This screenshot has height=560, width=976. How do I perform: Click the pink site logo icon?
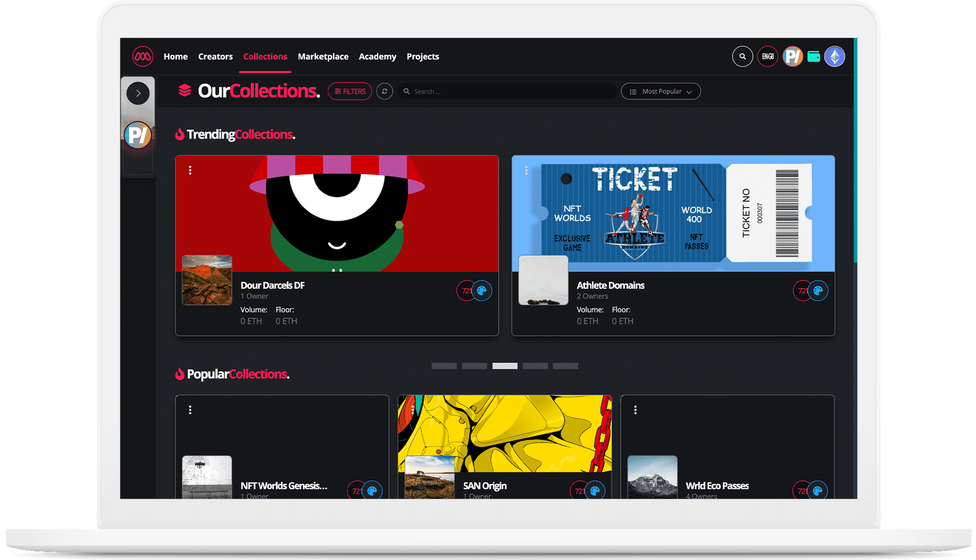pos(142,56)
